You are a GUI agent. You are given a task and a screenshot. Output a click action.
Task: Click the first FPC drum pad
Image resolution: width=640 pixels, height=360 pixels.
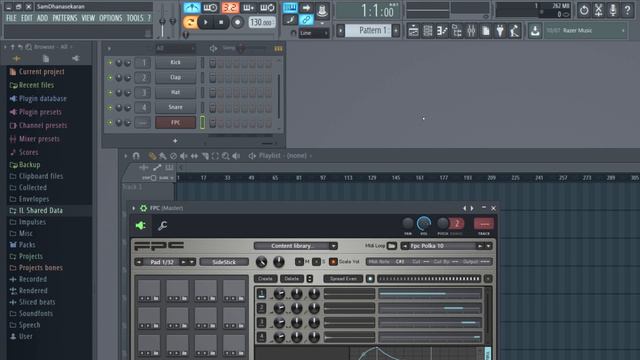coord(149,291)
